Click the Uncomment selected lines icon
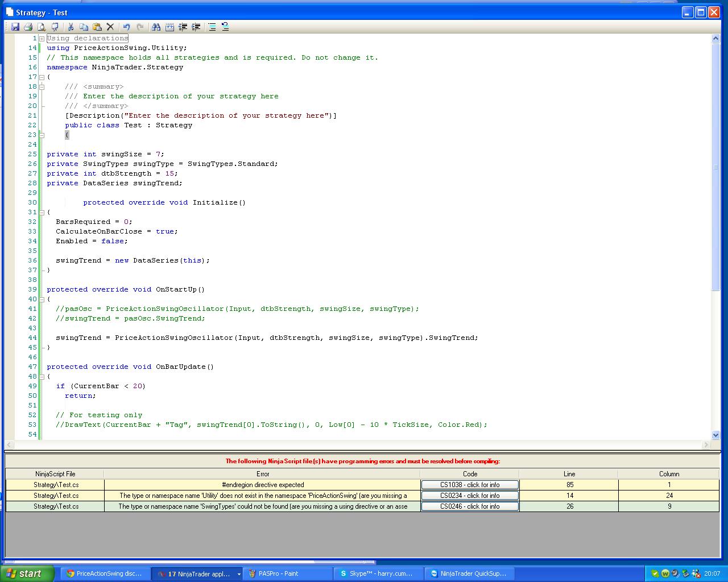 pos(225,27)
